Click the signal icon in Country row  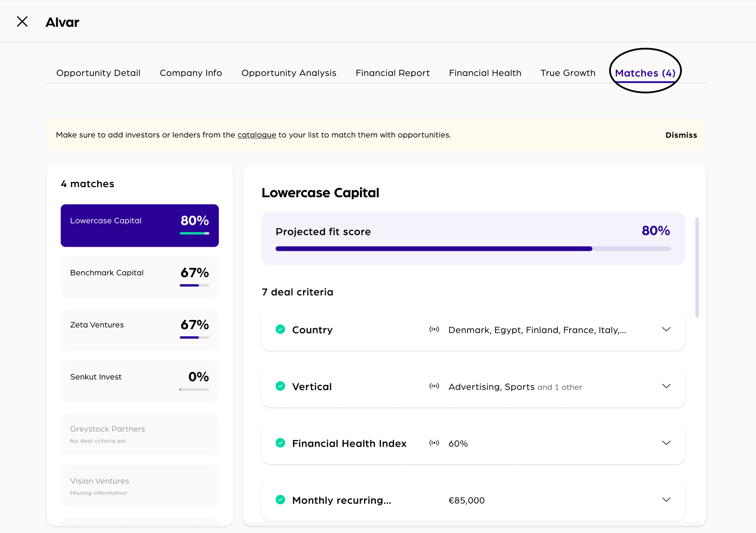pos(434,330)
